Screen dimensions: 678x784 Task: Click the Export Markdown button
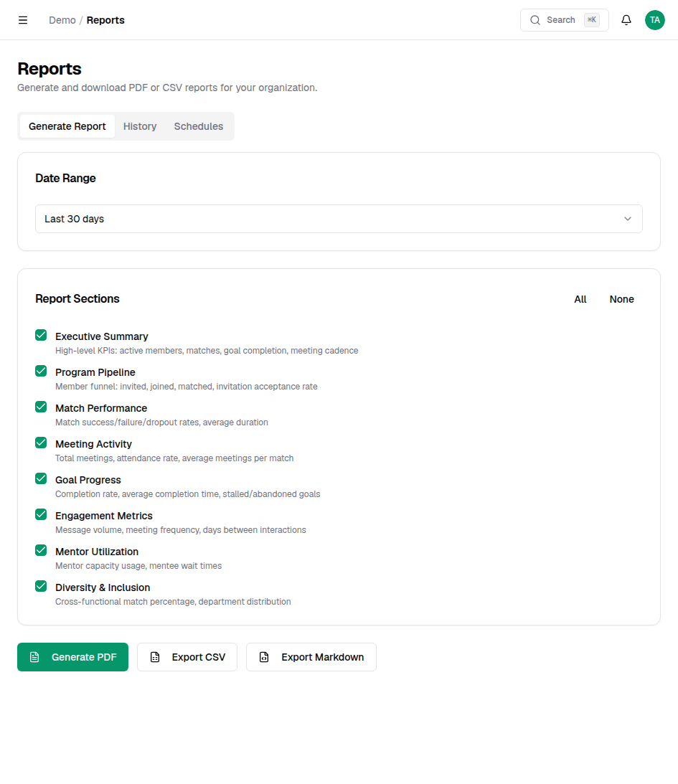point(311,656)
